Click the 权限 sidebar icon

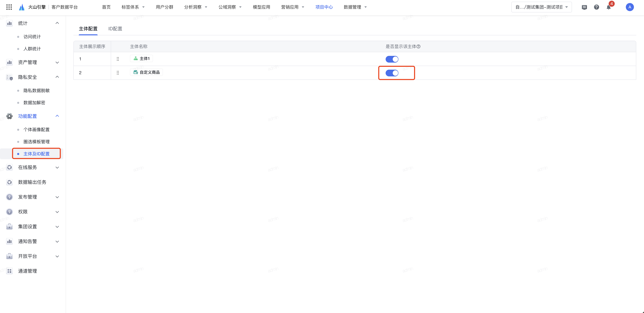[x=9, y=212]
